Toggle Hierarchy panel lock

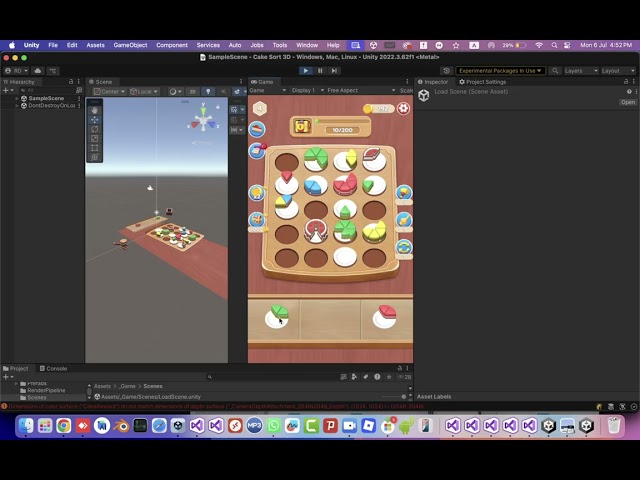(71, 82)
